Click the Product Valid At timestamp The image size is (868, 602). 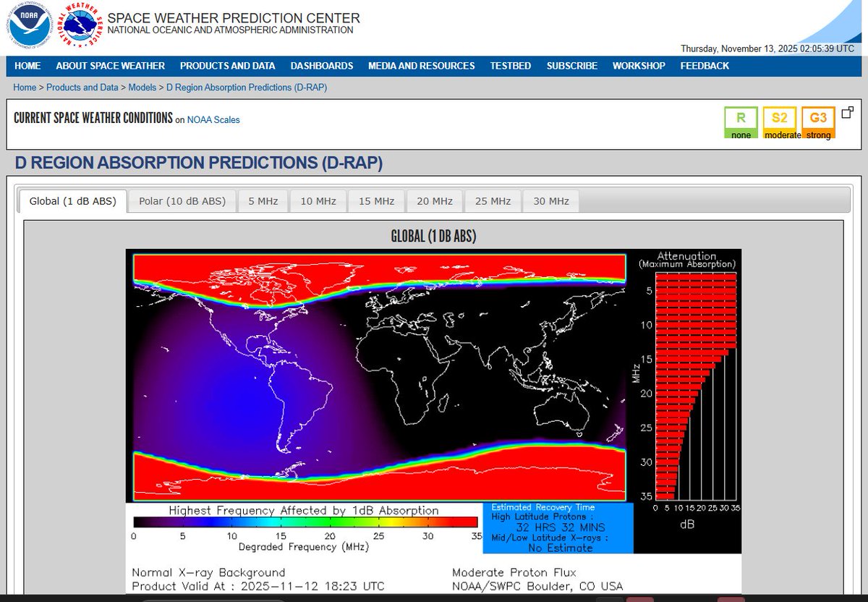(258, 586)
